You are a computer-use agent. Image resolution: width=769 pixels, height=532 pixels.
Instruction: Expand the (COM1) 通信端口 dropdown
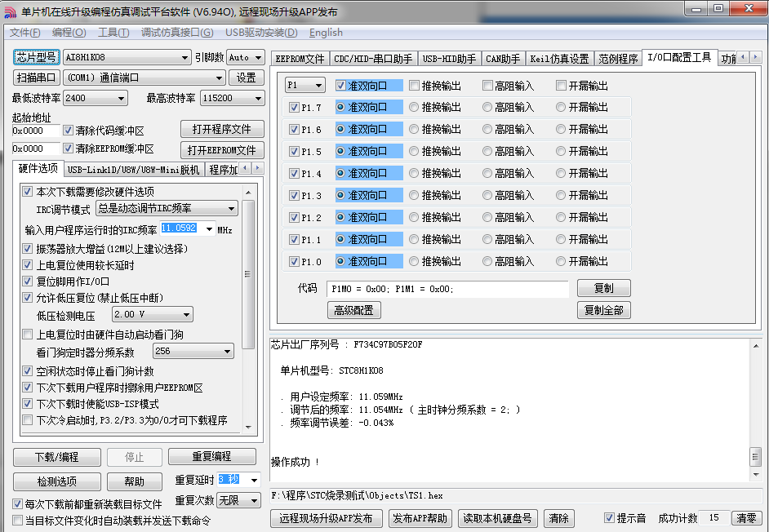pos(144,78)
